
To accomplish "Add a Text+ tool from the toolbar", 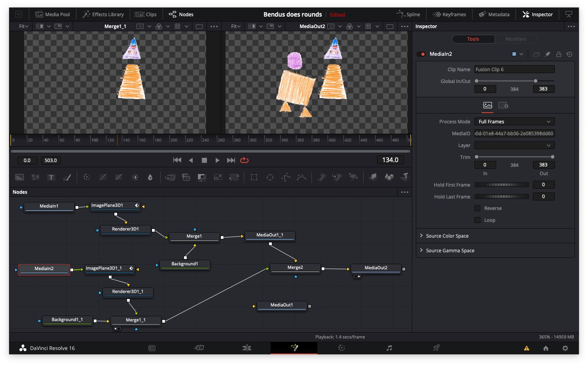I will tap(51, 177).
